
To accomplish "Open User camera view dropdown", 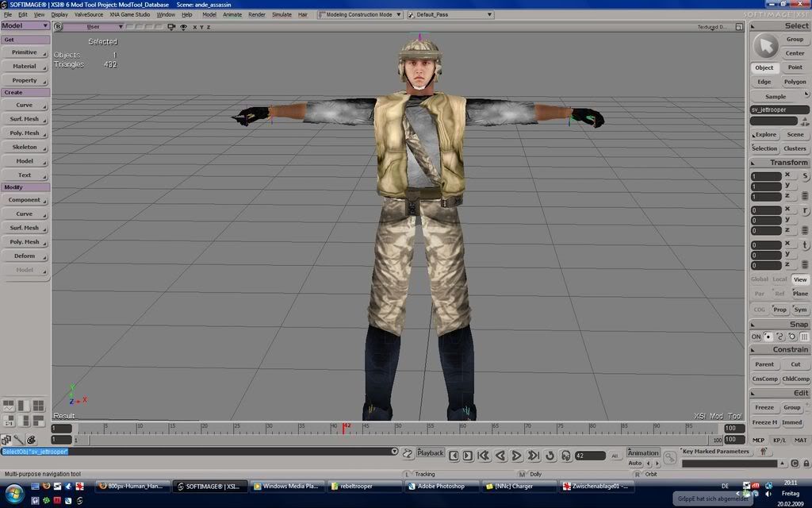I will [x=94, y=27].
